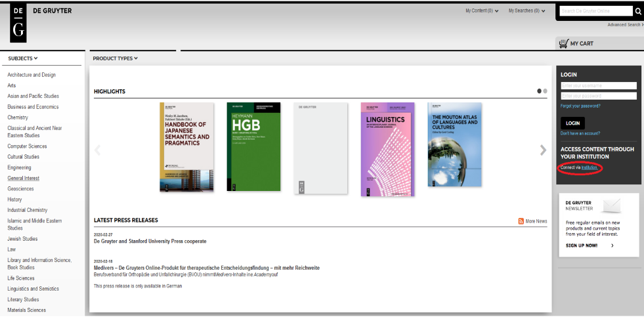Open the Medivers press release headline

point(207,268)
